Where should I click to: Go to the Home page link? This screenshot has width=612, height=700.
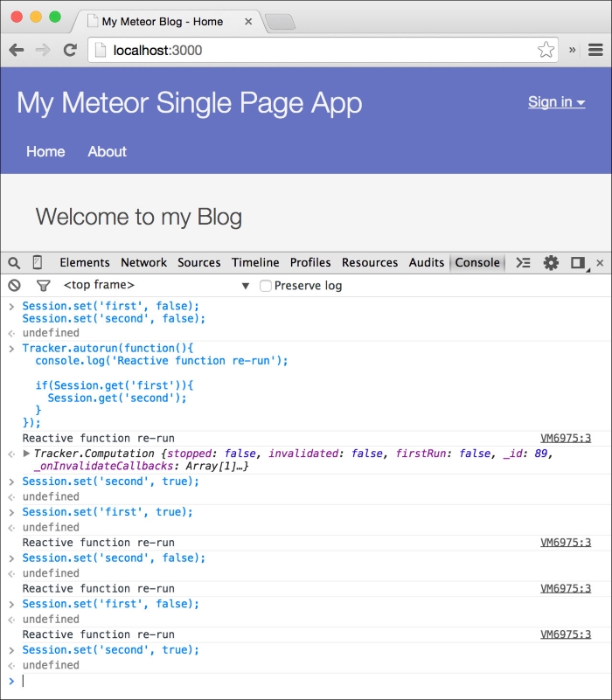45,152
